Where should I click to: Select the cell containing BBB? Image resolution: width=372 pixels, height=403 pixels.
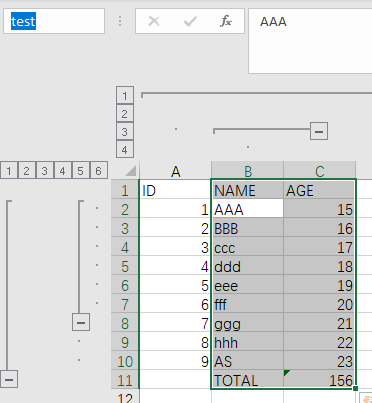248,228
